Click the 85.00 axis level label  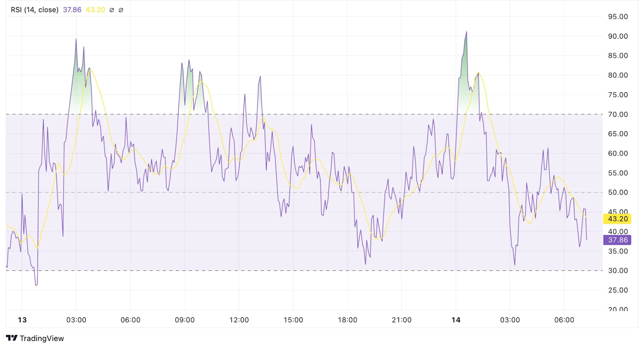(x=618, y=56)
